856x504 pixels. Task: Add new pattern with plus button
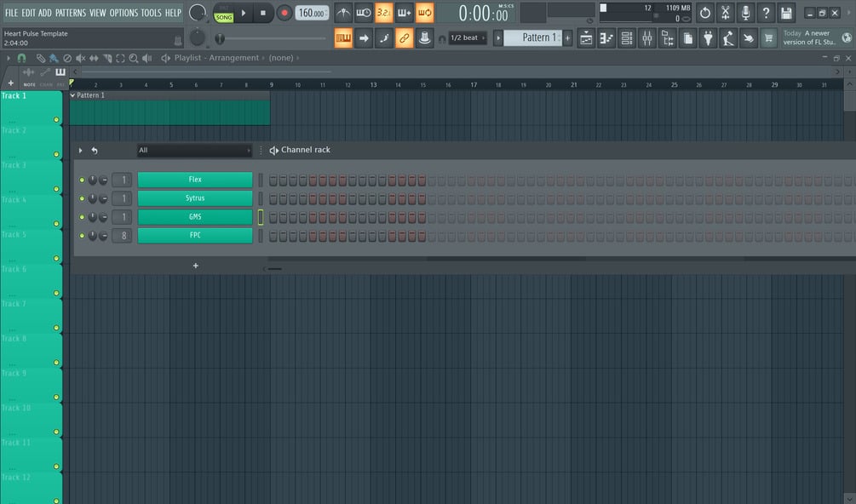point(568,37)
